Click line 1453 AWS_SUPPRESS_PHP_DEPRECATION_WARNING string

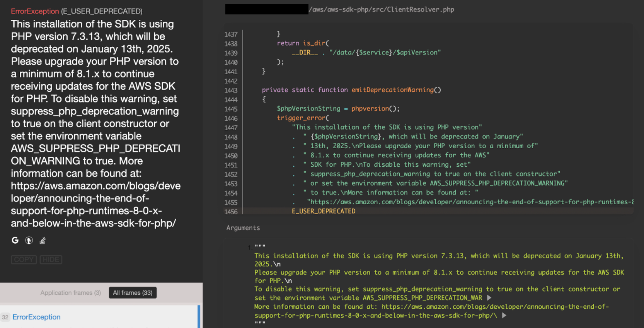click(x=435, y=183)
